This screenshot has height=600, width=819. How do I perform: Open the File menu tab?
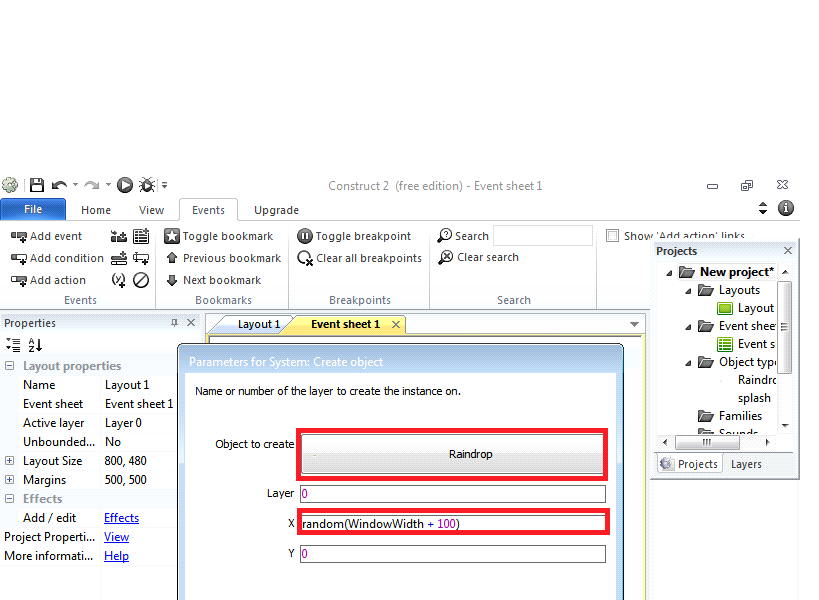point(33,209)
